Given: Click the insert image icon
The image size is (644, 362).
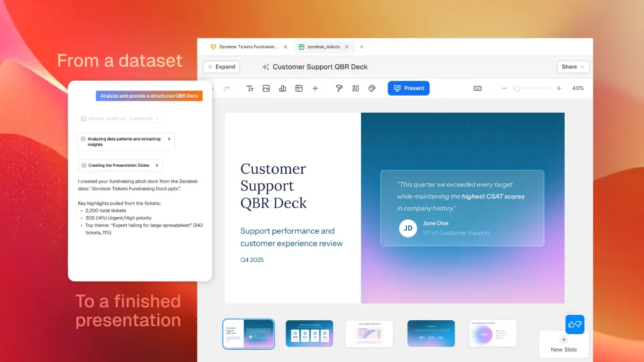Looking at the screenshot, I should point(266,88).
